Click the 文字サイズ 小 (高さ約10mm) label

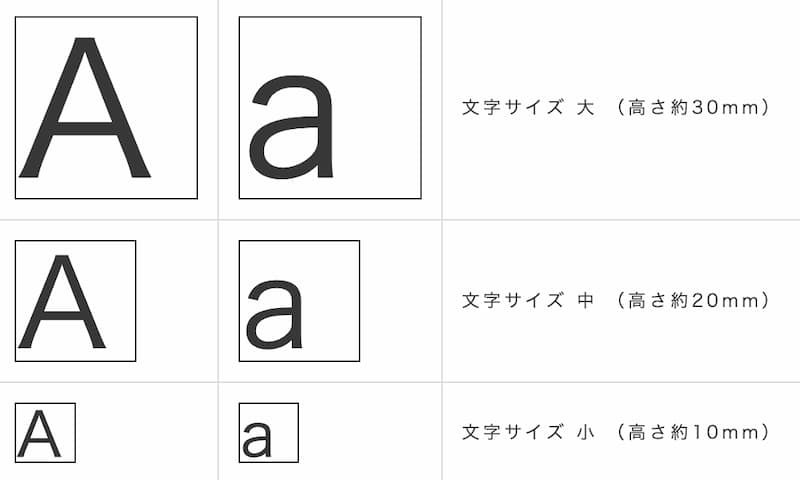click(615, 432)
